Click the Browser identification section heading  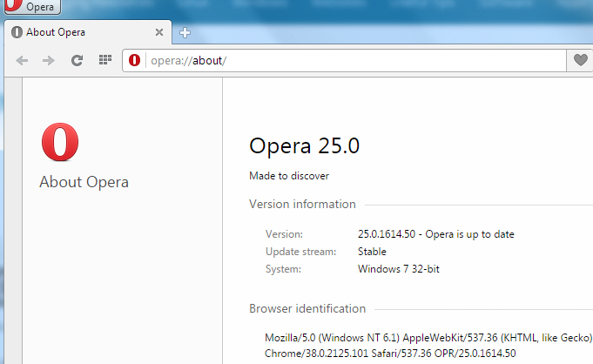307,309
